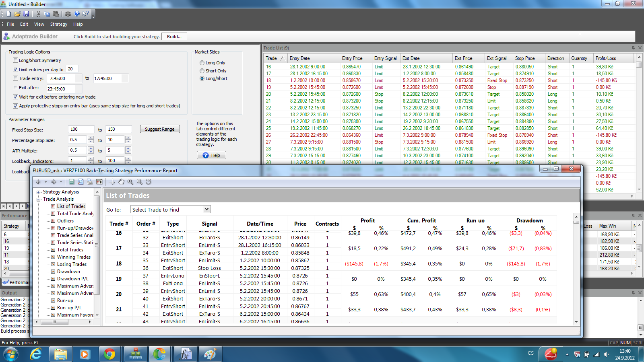Click the Print icon in Builder toolbar
The image size is (644, 362).
click(x=68, y=14)
